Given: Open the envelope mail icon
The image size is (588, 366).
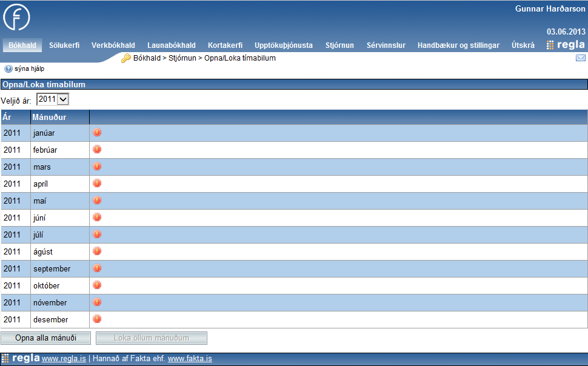Looking at the screenshot, I should tap(580, 58).
